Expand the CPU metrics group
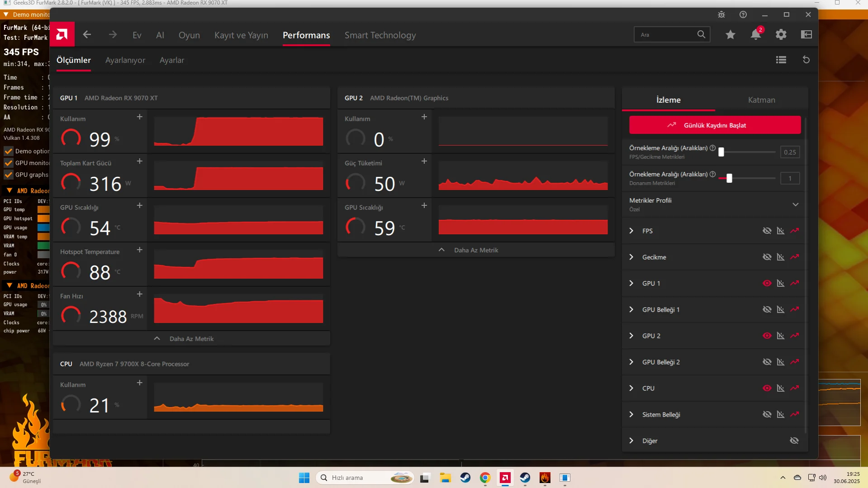 (x=631, y=388)
